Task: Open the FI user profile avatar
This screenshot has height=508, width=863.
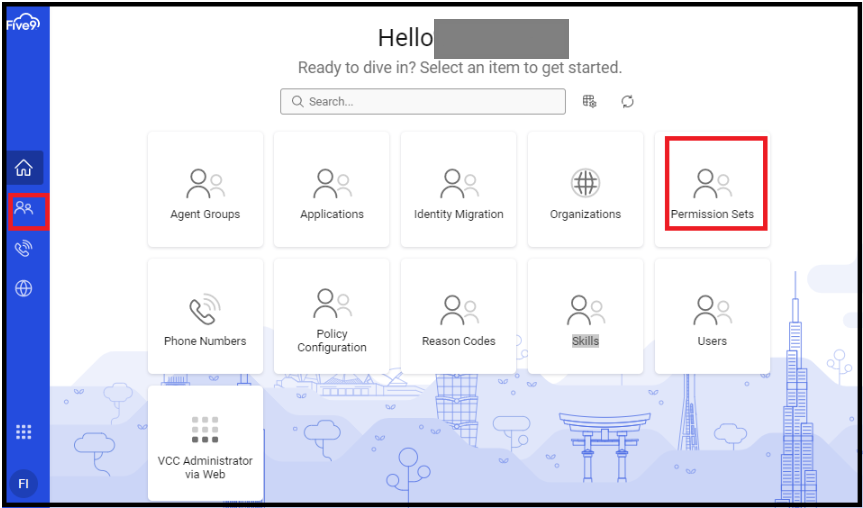Action: (24, 484)
